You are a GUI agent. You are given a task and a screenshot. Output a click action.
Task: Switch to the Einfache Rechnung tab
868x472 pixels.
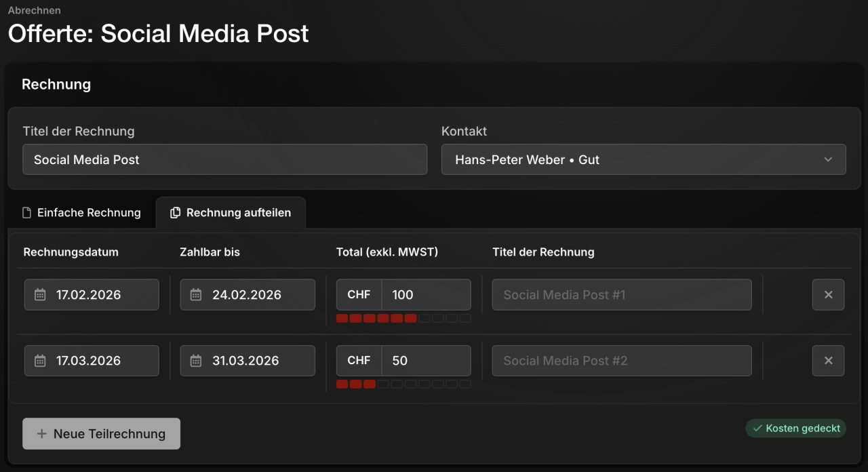(81, 213)
